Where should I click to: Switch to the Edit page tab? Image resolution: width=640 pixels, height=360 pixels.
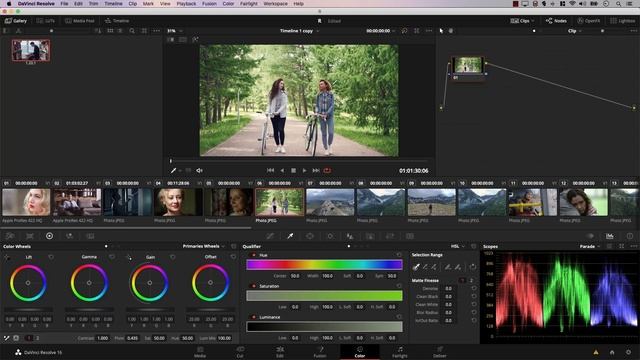tap(280, 352)
